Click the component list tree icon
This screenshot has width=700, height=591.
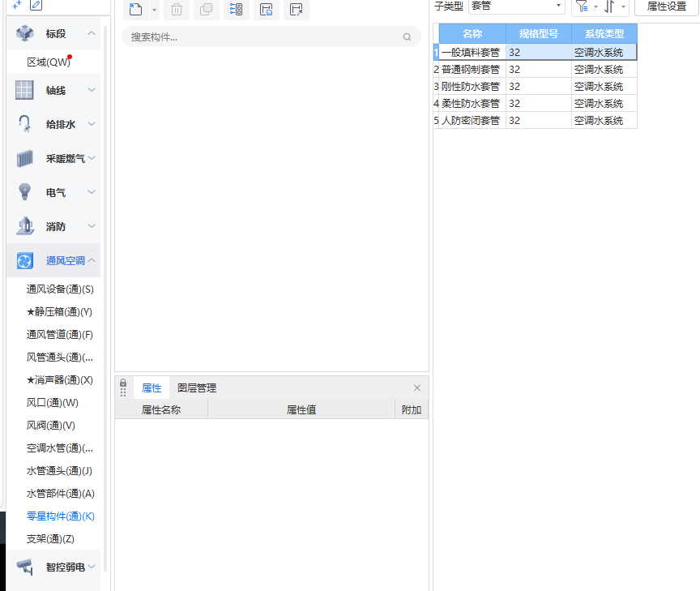(236, 9)
